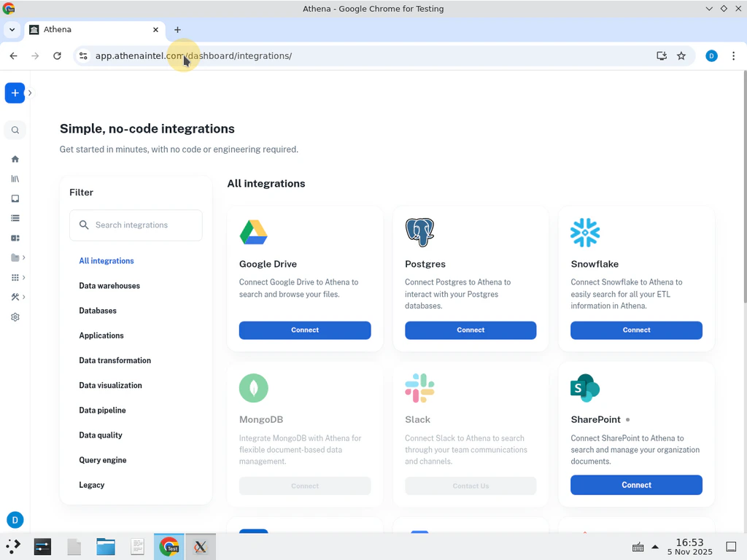Click the user avatar D at sidebar bottom
Screen dimensions: 747x560
[15, 520]
